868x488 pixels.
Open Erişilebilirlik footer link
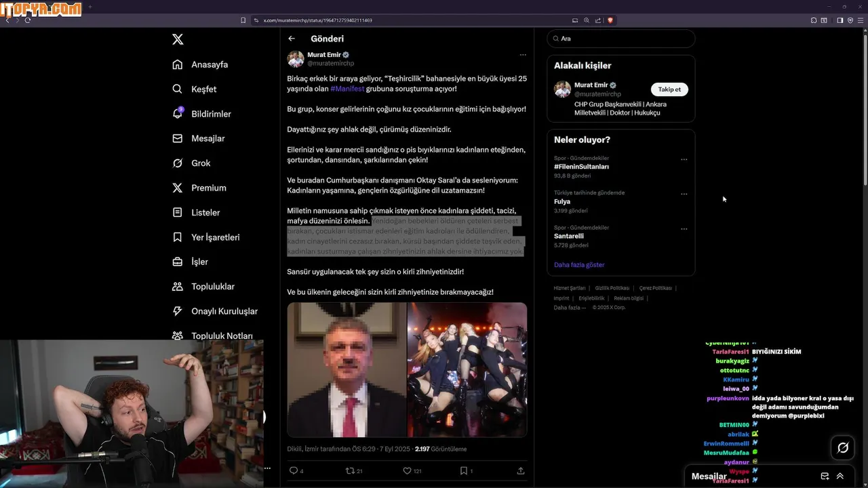pos(591,298)
